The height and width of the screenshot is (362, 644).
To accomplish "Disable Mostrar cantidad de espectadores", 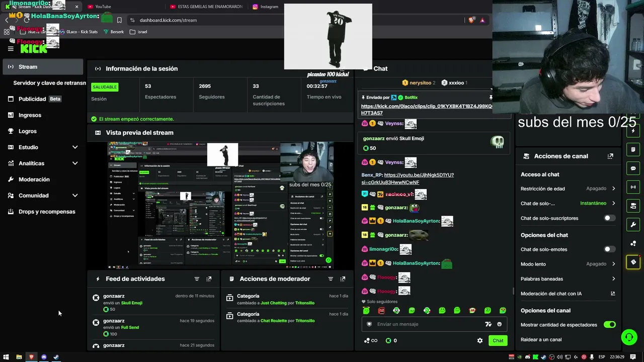I will tap(609, 325).
